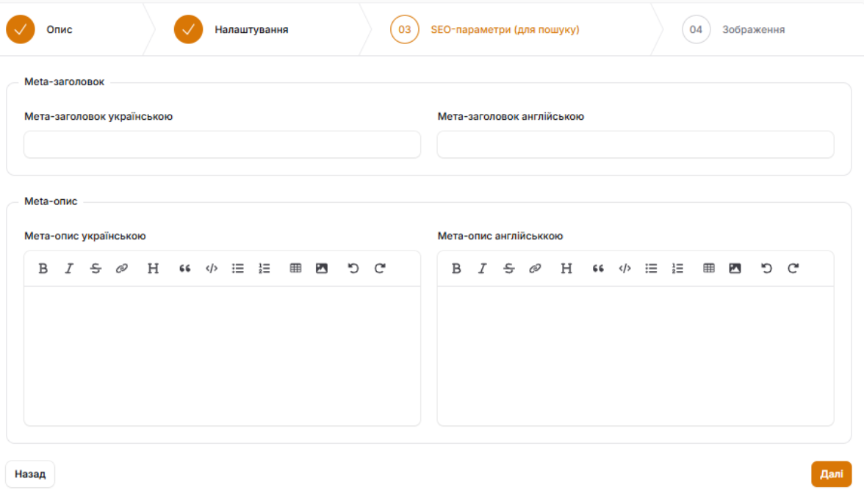Insert image in English meta-description editor
The height and width of the screenshot is (504, 864).
coord(735,269)
